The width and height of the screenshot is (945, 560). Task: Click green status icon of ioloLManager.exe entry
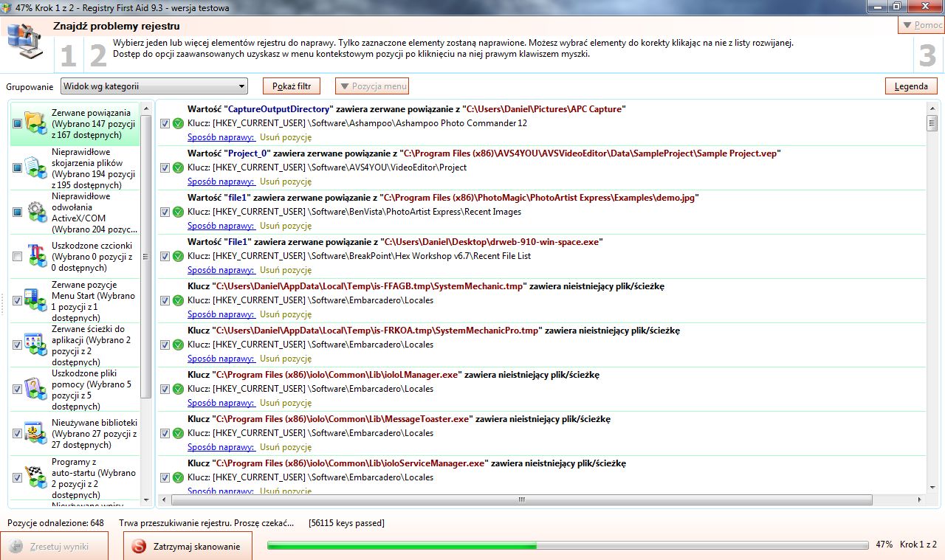point(178,389)
